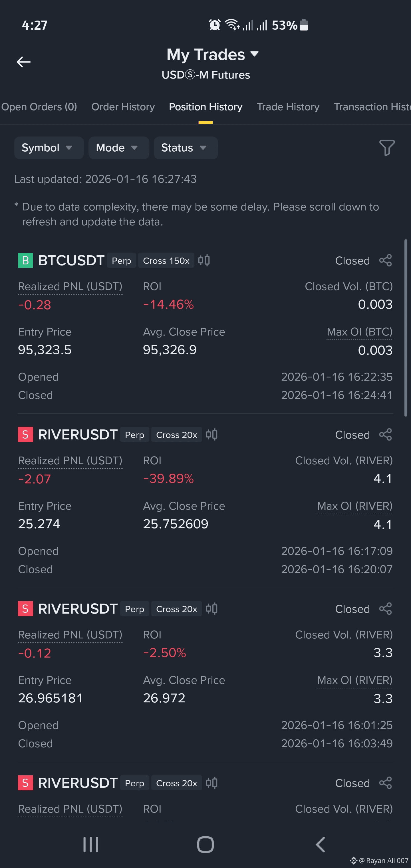Tap the back arrow icon

pos(24,62)
